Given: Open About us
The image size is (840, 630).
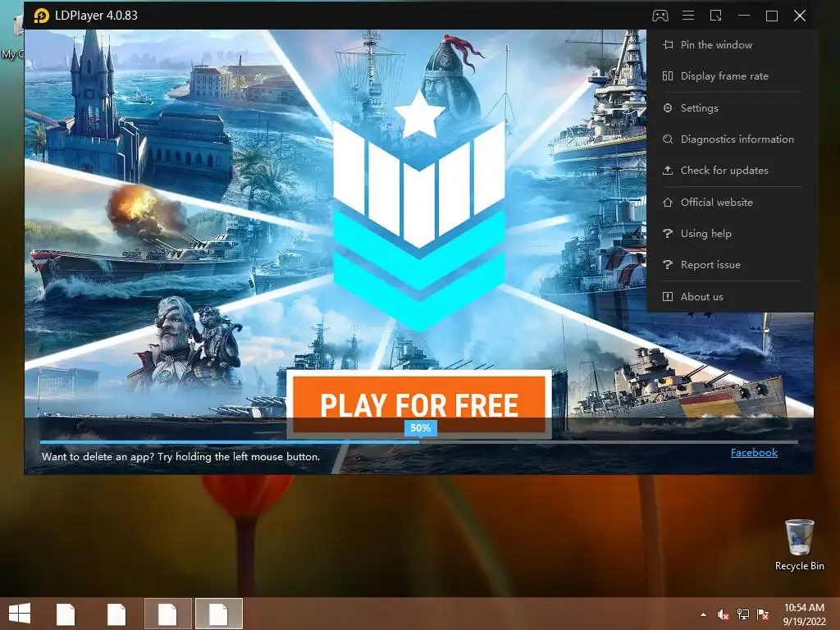Looking at the screenshot, I should click(x=731, y=297).
